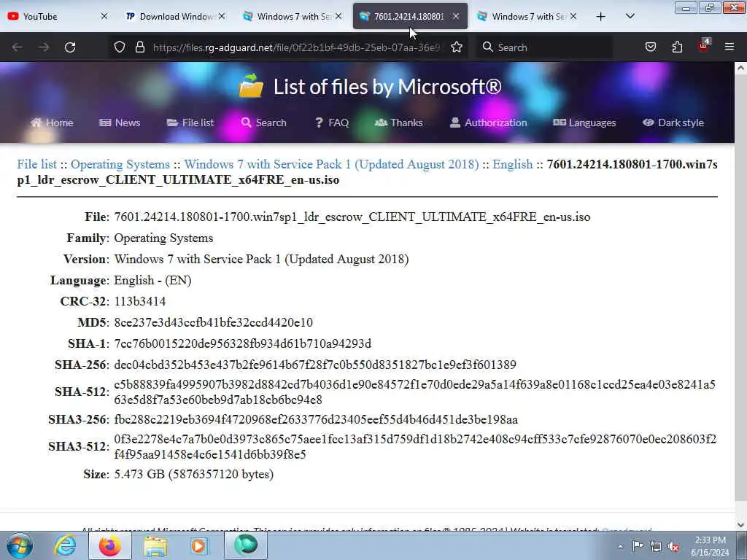The image size is (747, 560).
Task: Open the FAQ page
Action: [332, 122]
